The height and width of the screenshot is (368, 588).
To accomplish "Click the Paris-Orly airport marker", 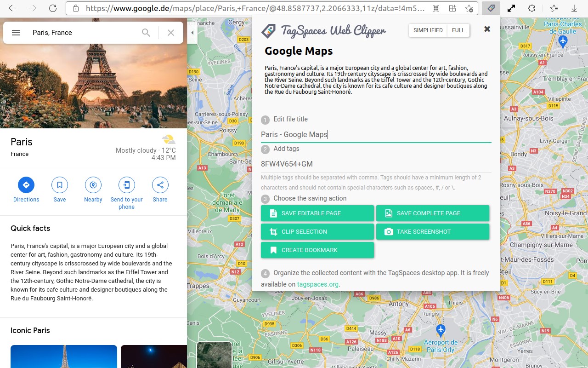I will coord(441,330).
